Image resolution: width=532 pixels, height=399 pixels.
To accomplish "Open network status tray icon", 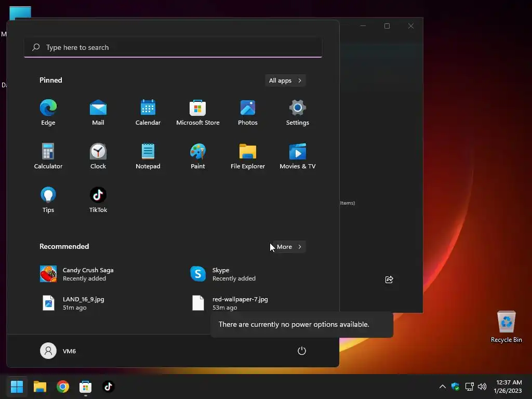I will 469,387.
